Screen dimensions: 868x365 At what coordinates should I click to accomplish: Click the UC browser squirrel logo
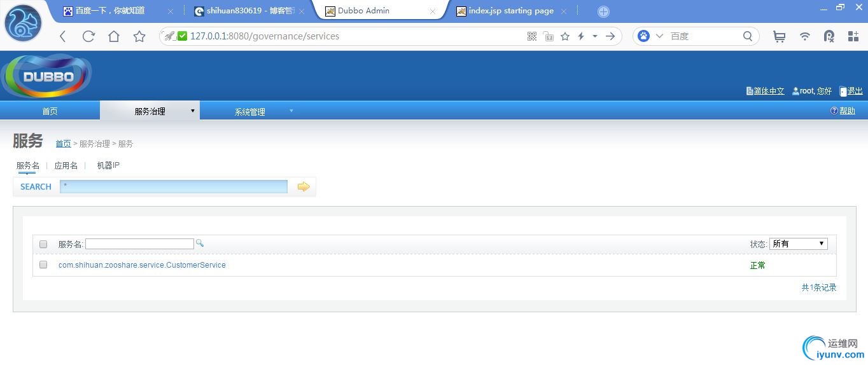23,23
